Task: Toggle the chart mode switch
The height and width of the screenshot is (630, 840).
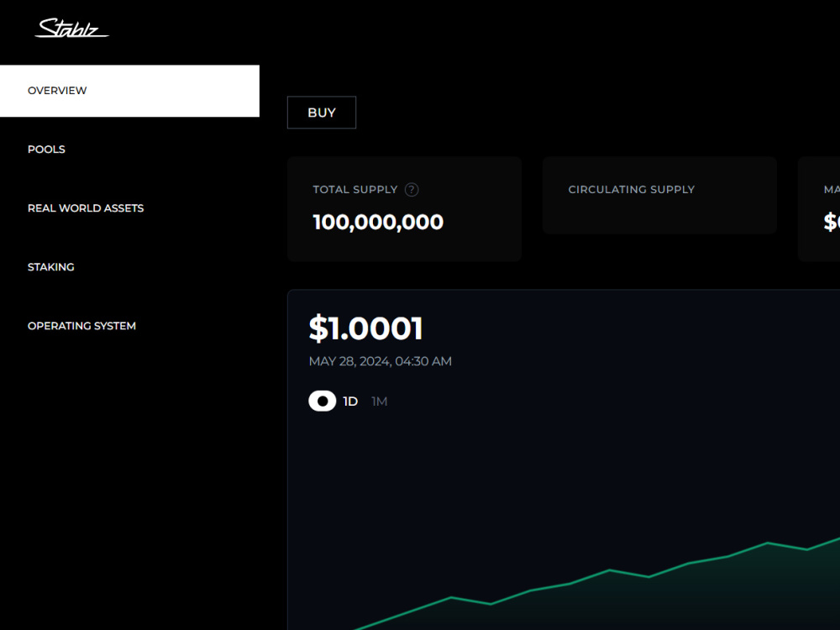Action: (322, 402)
